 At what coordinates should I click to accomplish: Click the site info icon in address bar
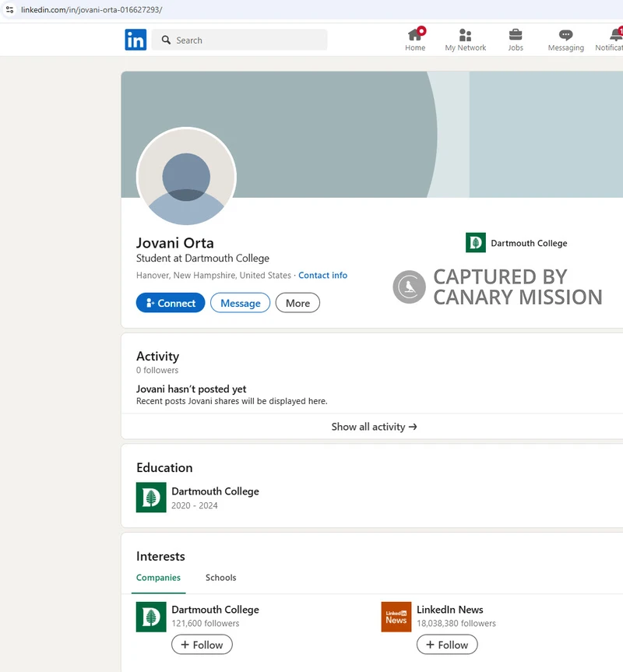click(x=9, y=9)
